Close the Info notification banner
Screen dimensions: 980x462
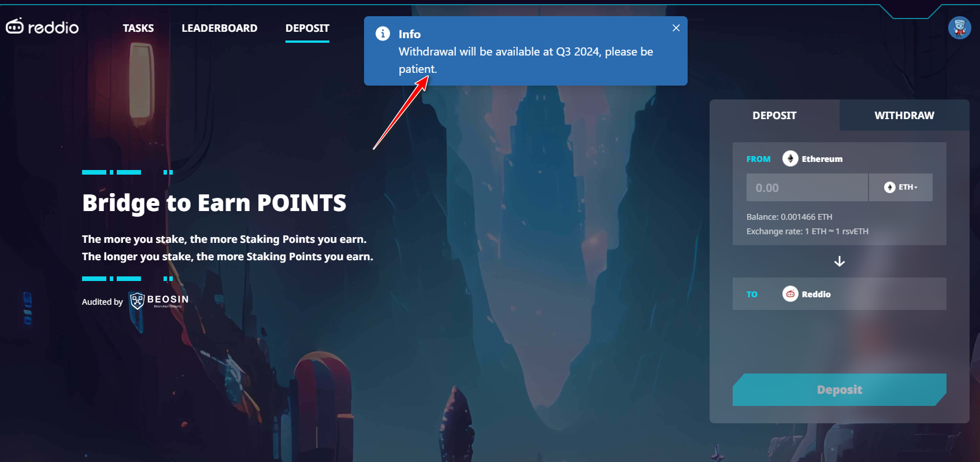pos(676,28)
